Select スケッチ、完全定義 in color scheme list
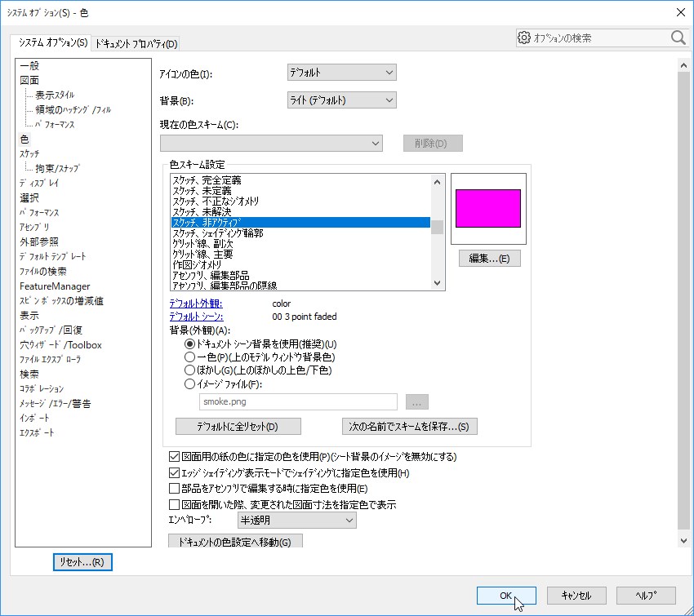The image size is (694, 616). pos(207,180)
